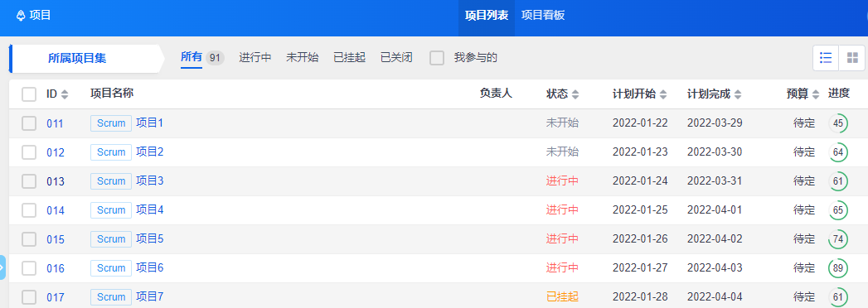Check the row checkbox for project 016
The height and width of the screenshot is (308, 868).
point(29,268)
